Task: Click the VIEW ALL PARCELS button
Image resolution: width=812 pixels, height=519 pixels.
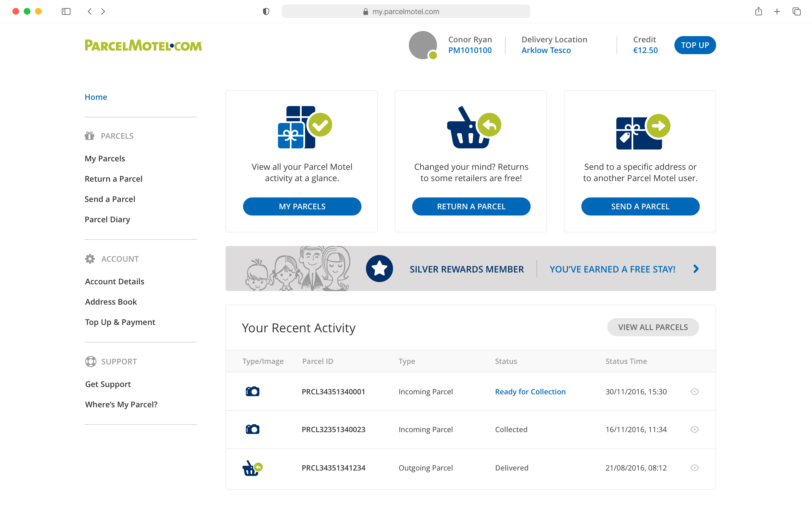Action: 653,327
